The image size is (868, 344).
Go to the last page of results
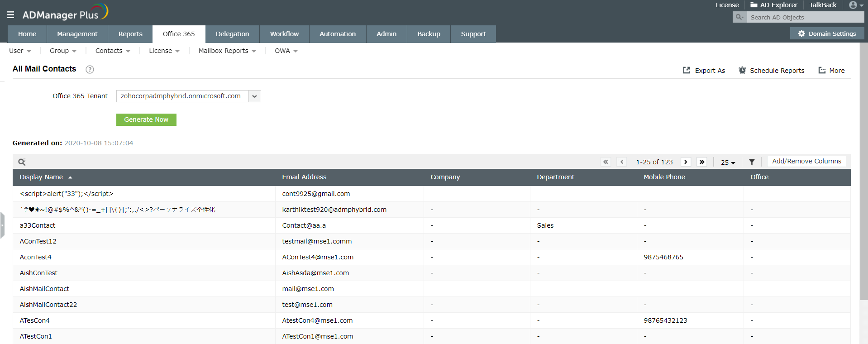[702, 162]
